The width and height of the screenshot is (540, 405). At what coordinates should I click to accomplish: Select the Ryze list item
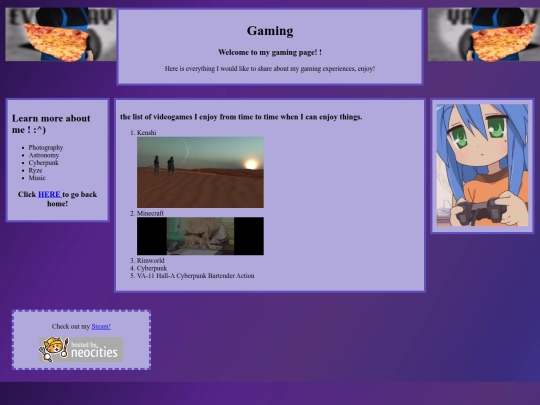pos(35,170)
